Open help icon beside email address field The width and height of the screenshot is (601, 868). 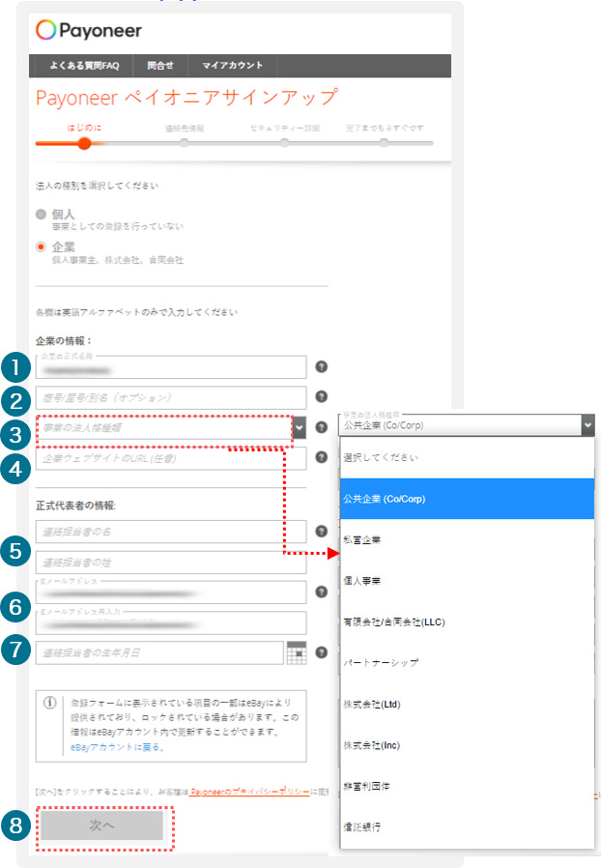point(321,592)
